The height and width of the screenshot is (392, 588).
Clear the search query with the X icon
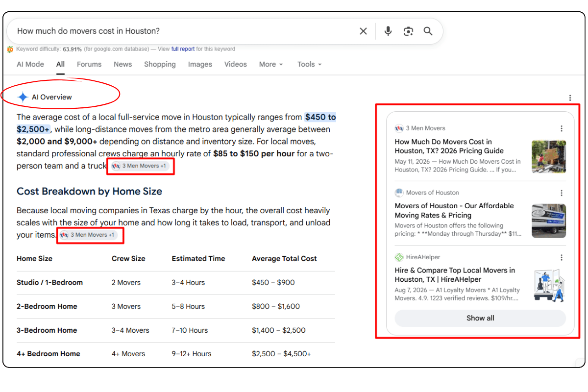pos(363,31)
